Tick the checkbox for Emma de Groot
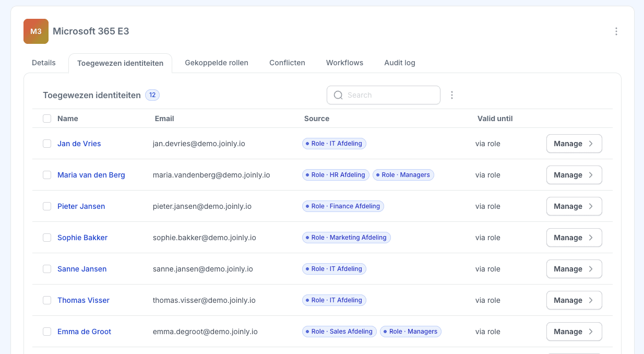 pyautogui.click(x=47, y=332)
